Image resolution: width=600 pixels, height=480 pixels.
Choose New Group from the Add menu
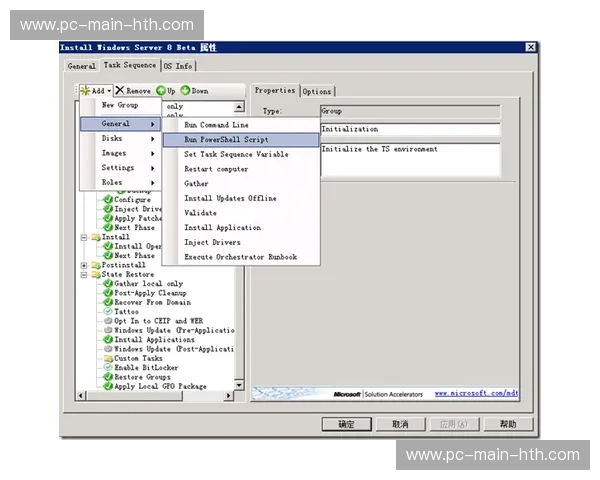120,105
